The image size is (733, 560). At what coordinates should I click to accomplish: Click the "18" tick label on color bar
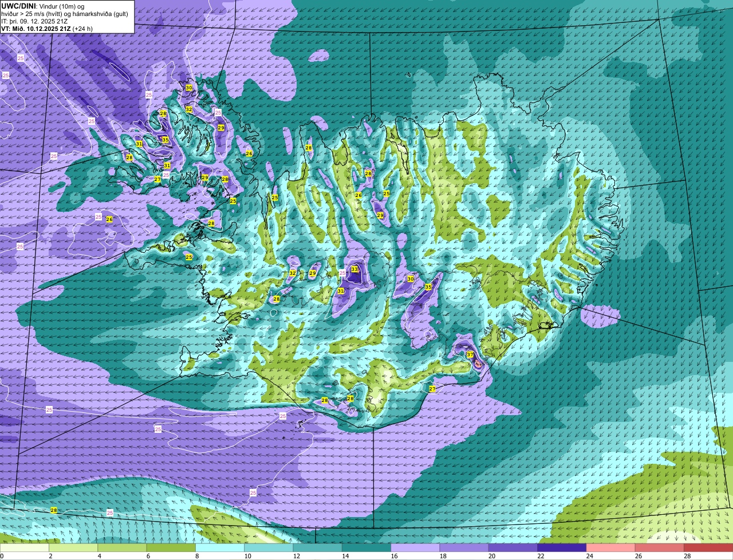point(443,556)
